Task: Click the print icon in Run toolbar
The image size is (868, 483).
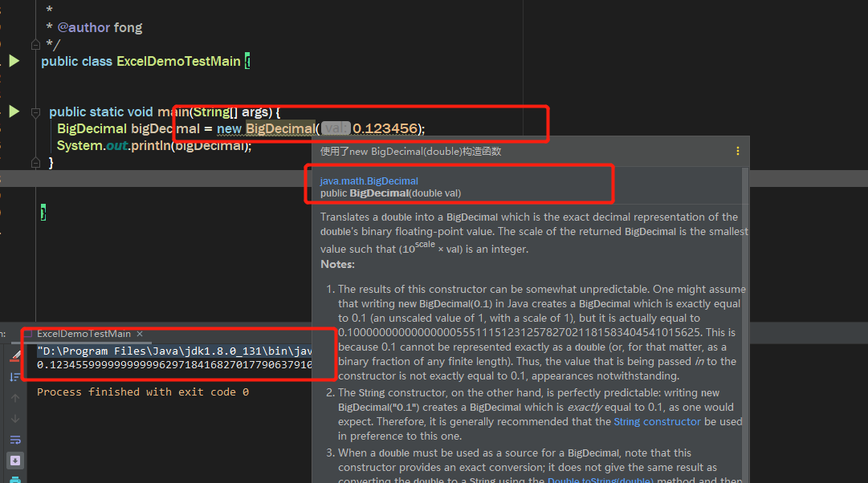Action: 15,479
